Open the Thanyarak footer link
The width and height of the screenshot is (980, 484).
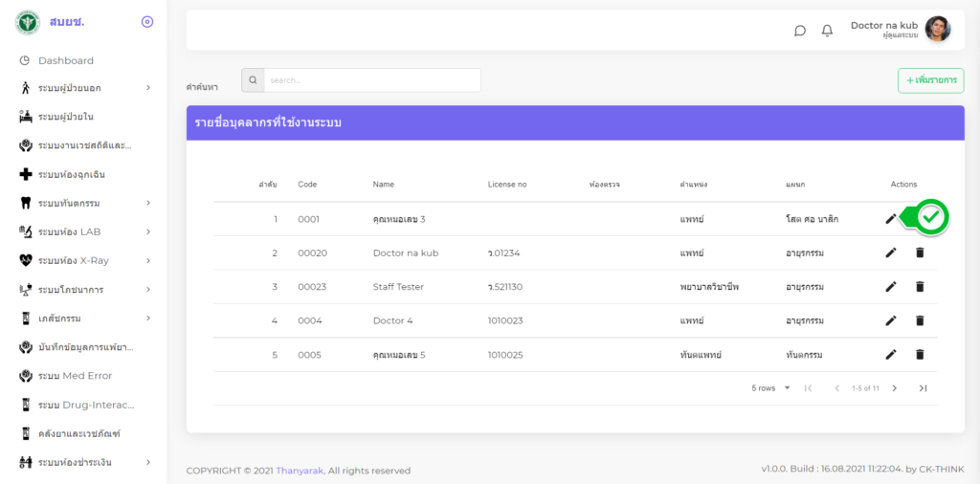pyautogui.click(x=300, y=471)
